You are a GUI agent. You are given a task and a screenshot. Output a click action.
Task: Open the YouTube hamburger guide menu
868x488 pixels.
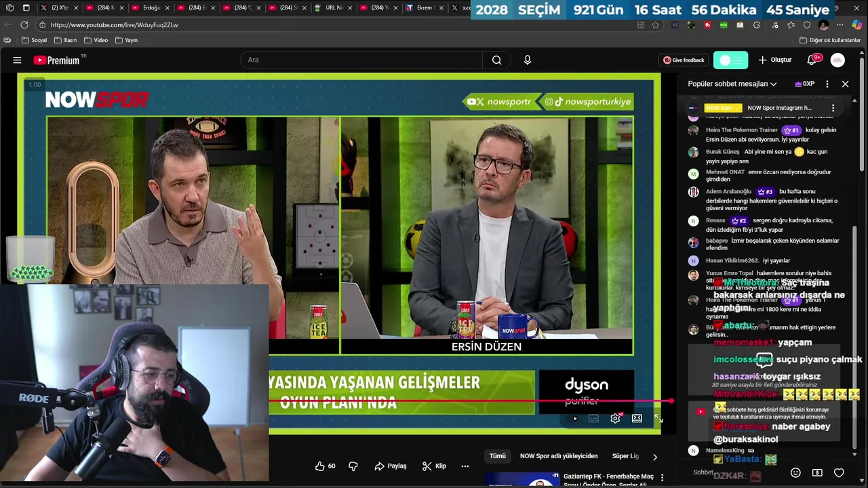[x=17, y=60]
